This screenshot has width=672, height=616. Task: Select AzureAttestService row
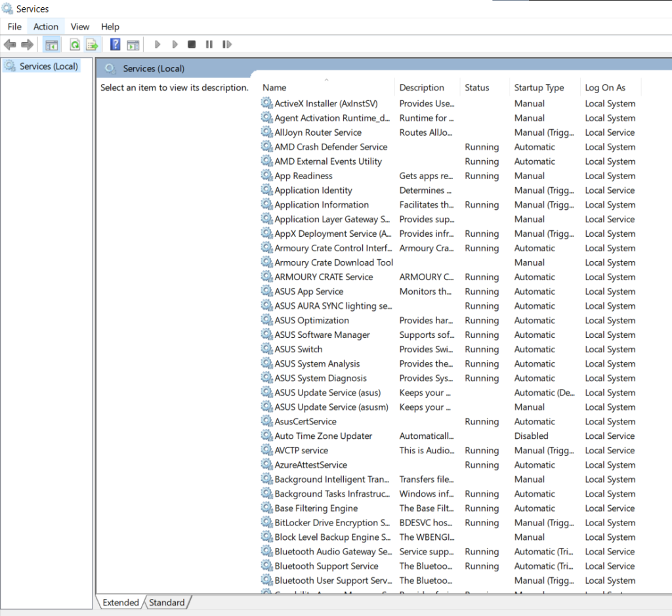pos(449,464)
